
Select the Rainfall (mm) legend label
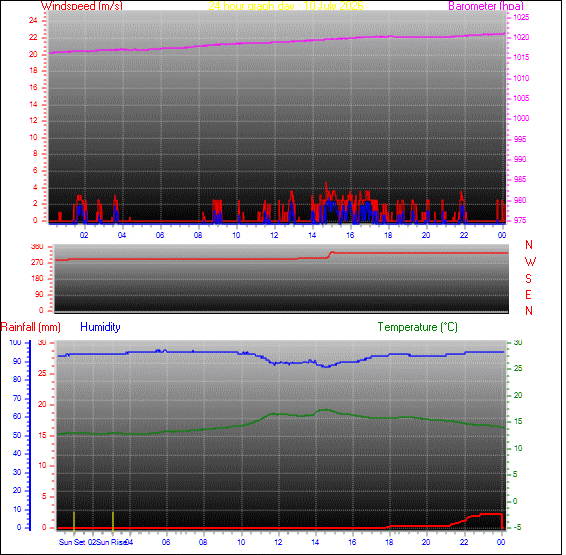point(31,327)
